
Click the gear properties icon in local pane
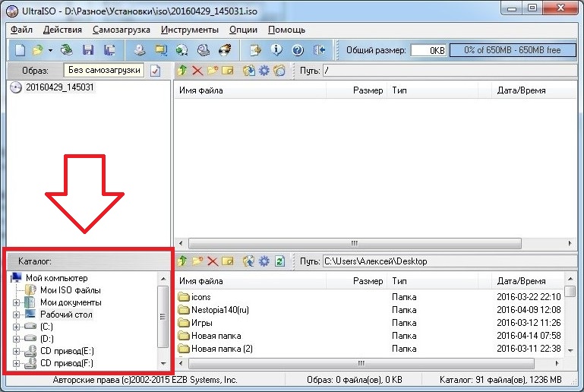(x=264, y=261)
